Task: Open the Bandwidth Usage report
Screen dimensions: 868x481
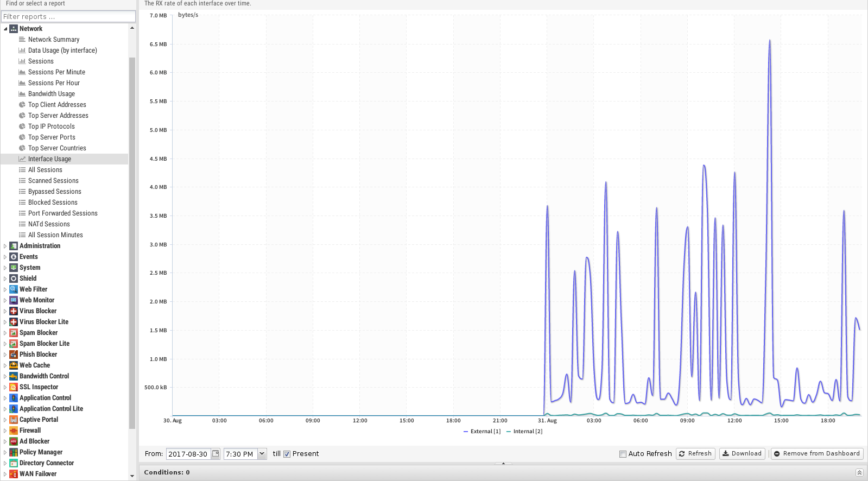Action: pyautogui.click(x=52, y=94)
